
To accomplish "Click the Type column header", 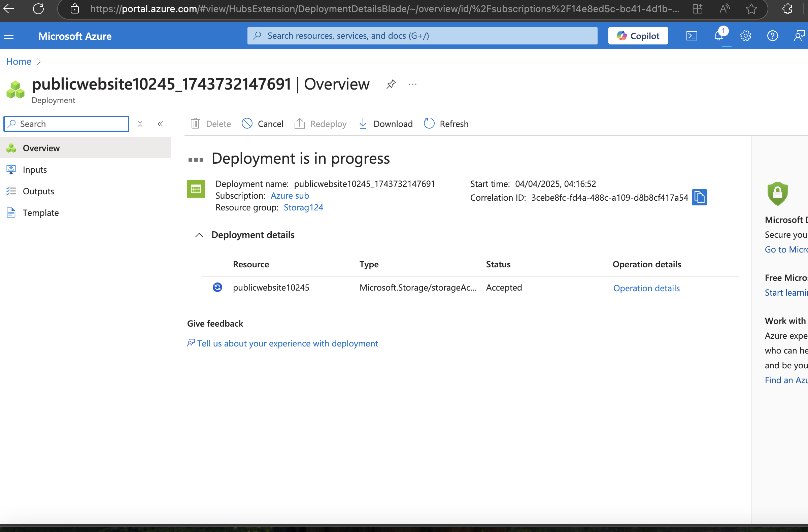I will pyautogui.click(x=369, y=264).
